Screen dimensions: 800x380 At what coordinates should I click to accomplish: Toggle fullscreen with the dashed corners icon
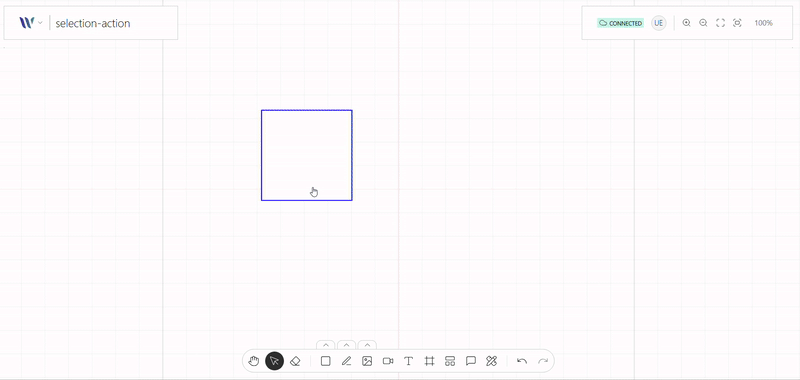click(720, 23)
